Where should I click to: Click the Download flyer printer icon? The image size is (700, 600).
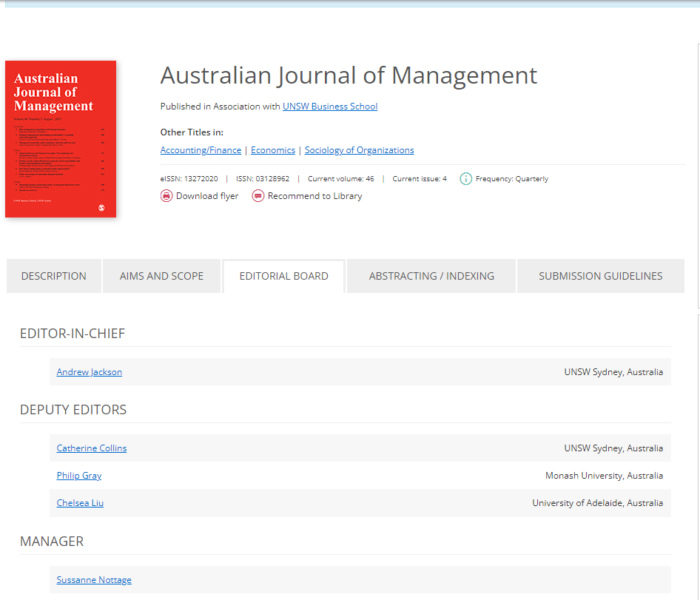coord(166,196)
